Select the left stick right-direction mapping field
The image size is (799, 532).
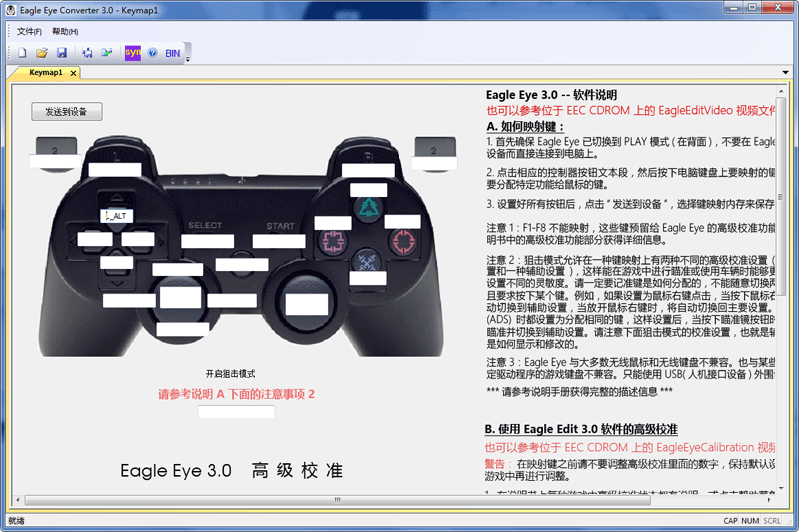point(232,300)
